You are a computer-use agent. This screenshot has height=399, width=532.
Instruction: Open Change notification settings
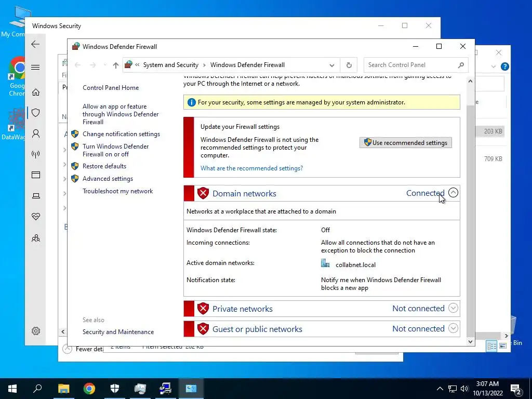click(121, 134)
